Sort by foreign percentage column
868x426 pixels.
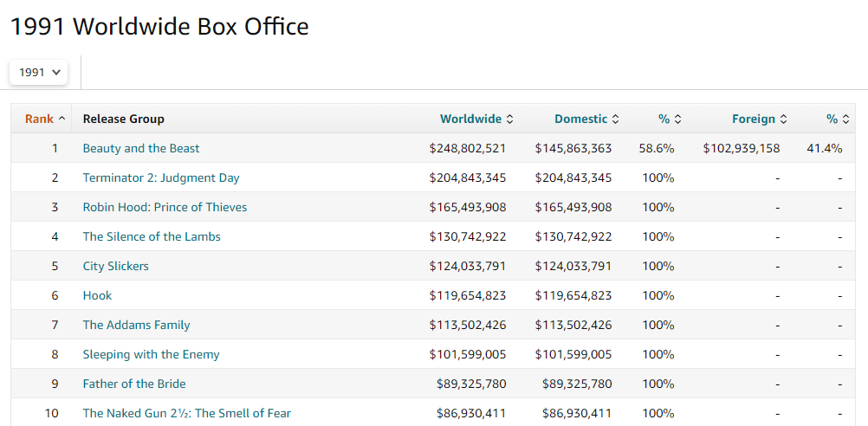pyautogui.click(x=838, y=119)
